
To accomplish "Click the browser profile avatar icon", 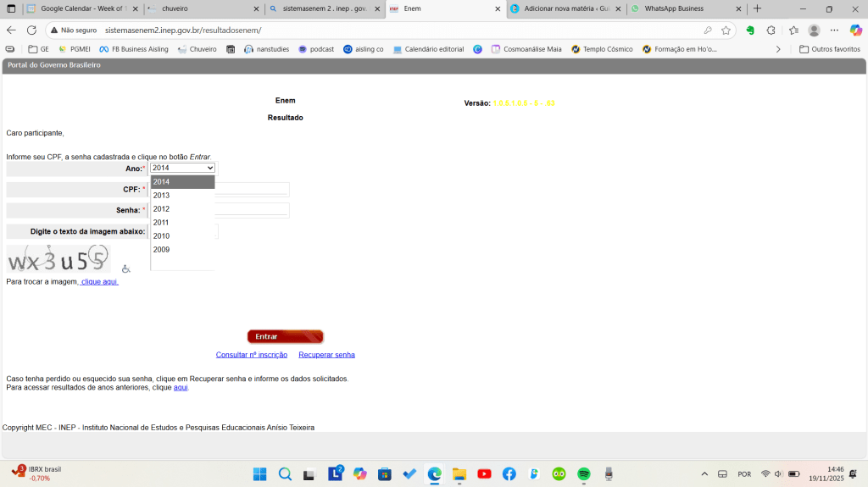I will [x=814, y=30].
